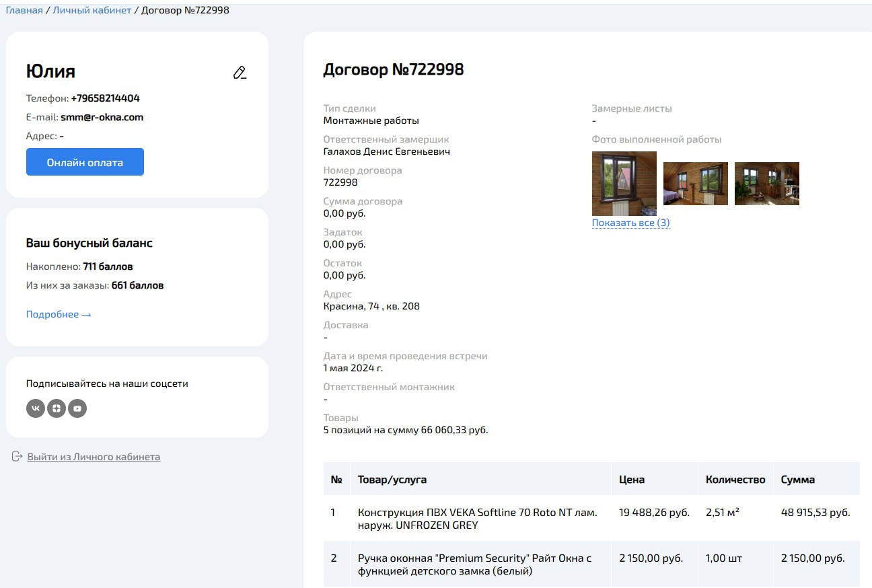Viewport: 872px width, 588px height.
Task: Click the Цена column header
Action: (x=632, y=480)
